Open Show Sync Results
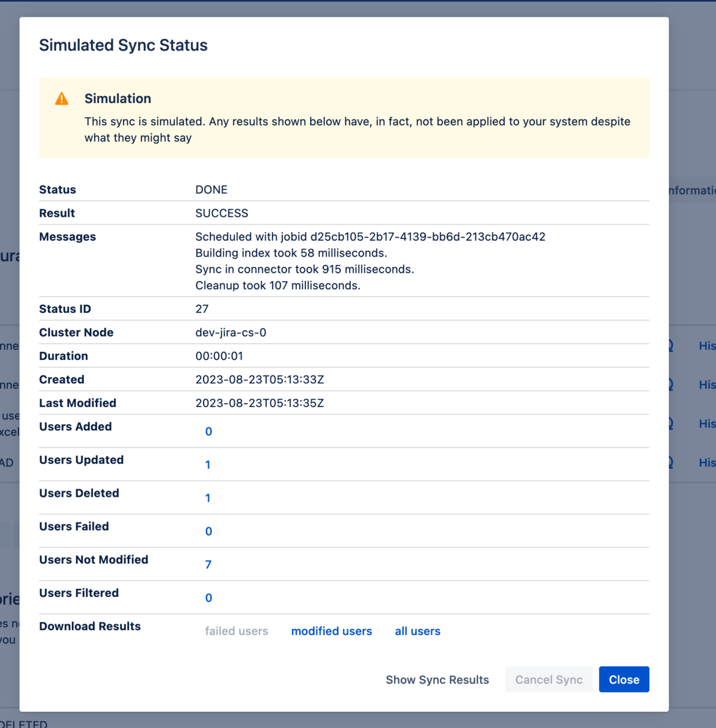716x728 pixels. point(437,679)
